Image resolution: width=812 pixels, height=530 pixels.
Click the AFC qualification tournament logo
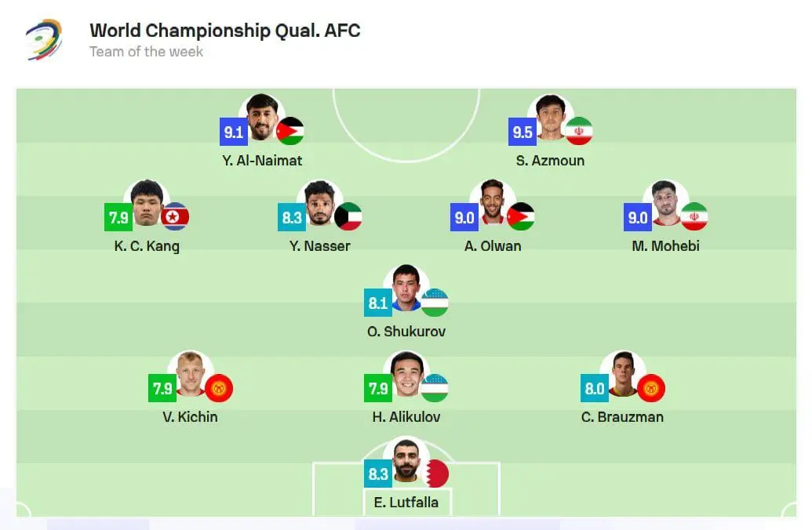[45, 40]
